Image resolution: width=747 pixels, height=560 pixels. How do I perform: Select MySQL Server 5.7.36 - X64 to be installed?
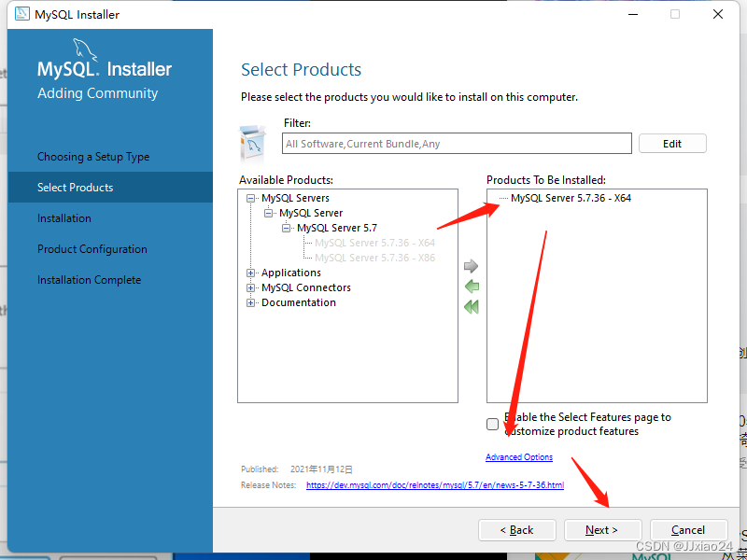(571, 198)
